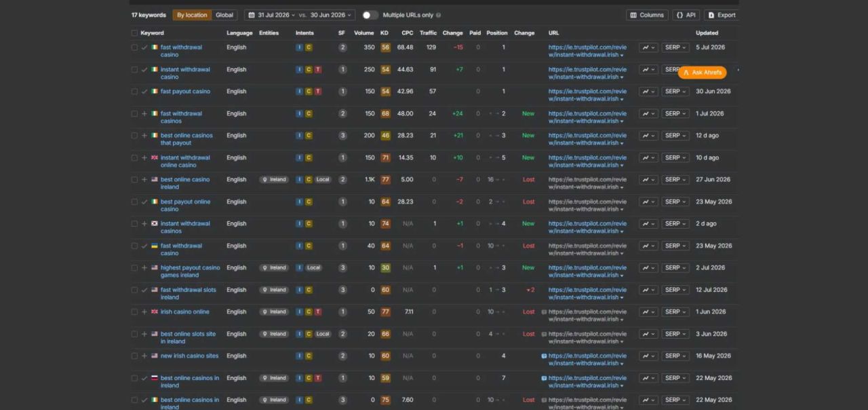Check the select-all checkbox in Keyword header

[134, 33]
